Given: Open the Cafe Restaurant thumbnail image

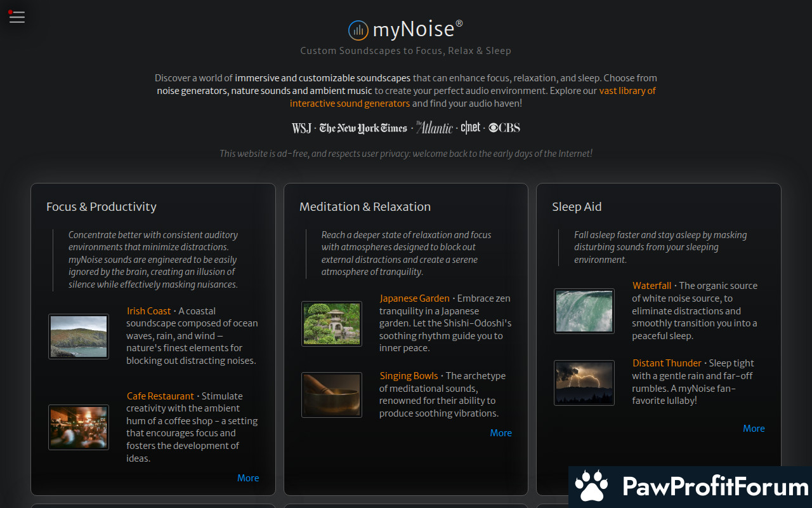Looking at the screenshot, I should (x=79, y=427).
